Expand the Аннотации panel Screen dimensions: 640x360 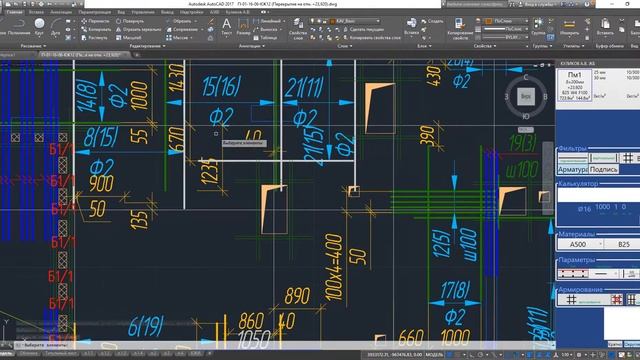251,46
